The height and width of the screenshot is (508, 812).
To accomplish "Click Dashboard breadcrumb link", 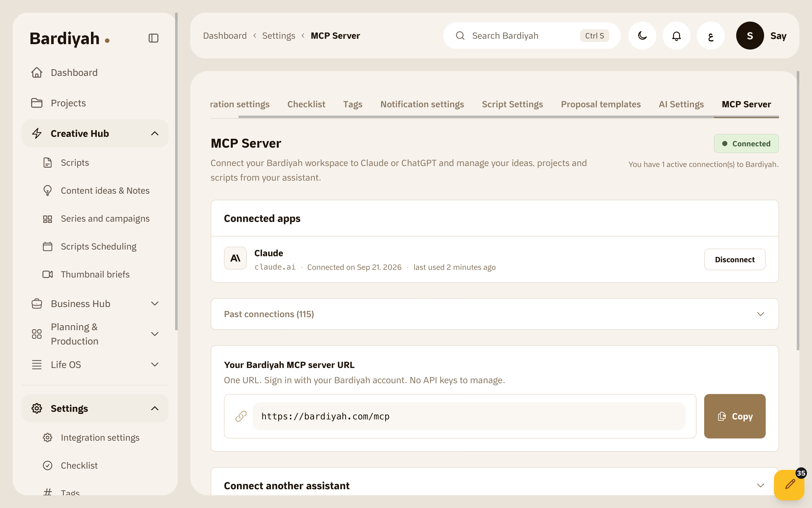I will click(x=225, y=36).
